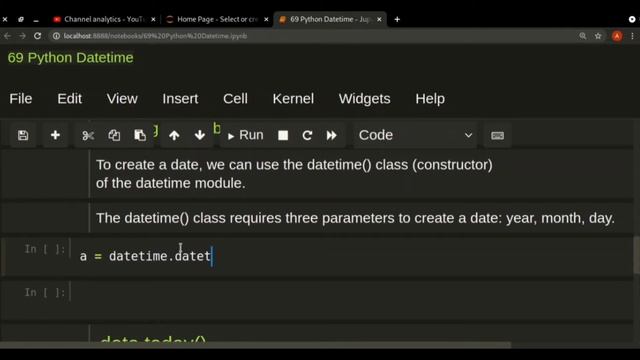Open the browser three-dot menu
This screenshot has width=640, height=360.
[x=632, y=36]
